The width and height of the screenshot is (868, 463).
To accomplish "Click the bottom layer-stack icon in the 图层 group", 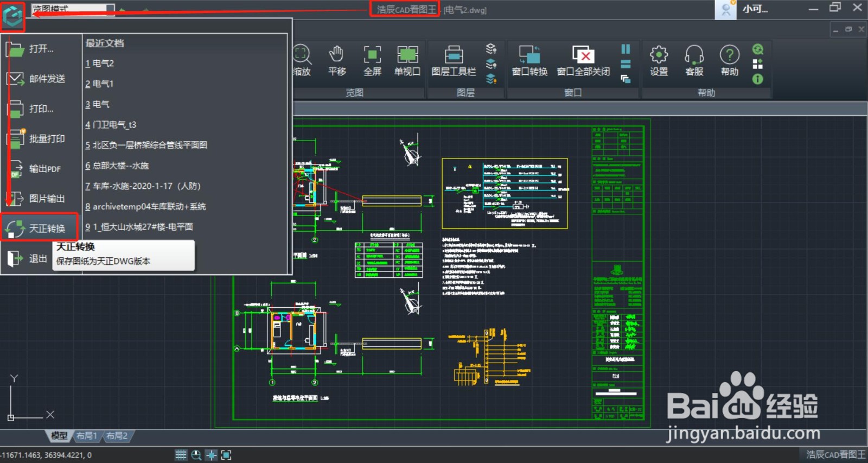I will coord(491,79).
